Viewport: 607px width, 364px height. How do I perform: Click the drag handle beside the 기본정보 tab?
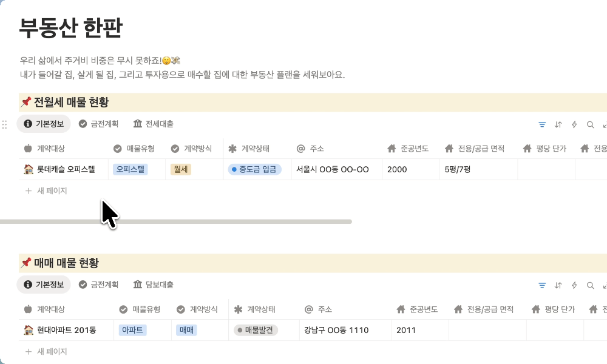click(5, 124)
